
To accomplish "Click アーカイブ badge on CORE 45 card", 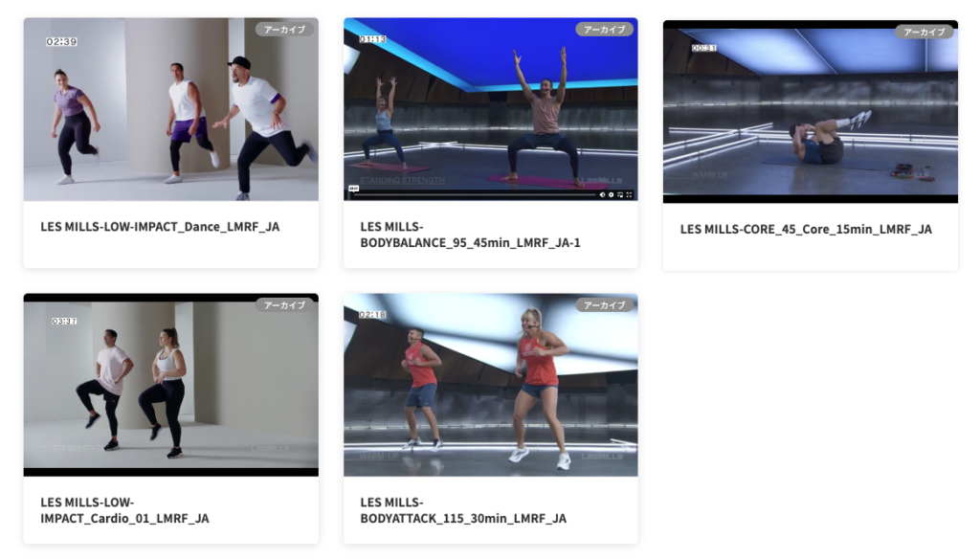I will click(924, 32).
